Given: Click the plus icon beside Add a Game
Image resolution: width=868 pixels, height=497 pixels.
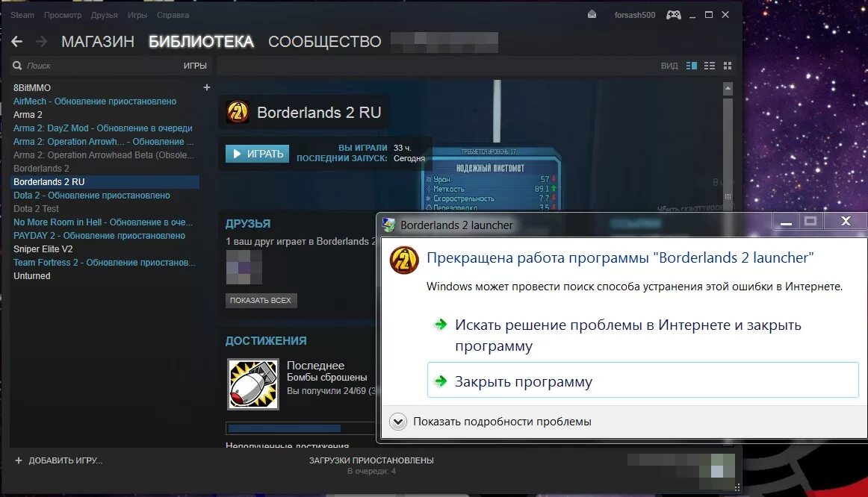Looking at the screenshot, I should pos(18,460).
